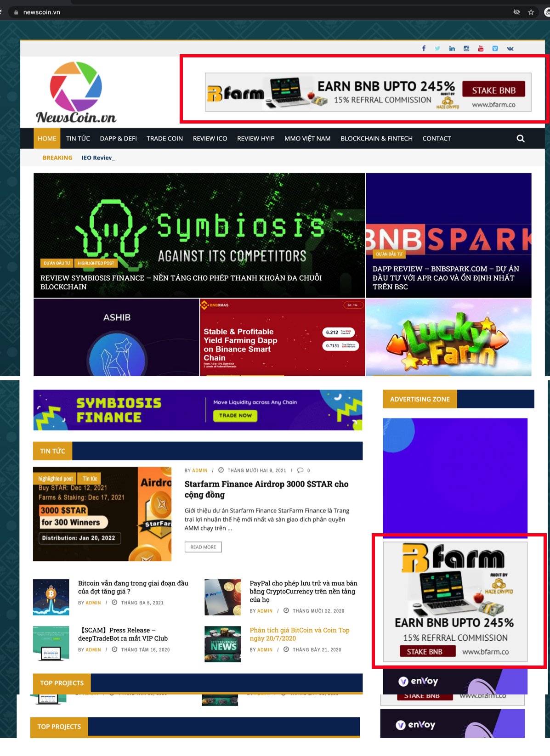Click the crossed-out eye icon in address bar
This screenshot has height=756, width=550.
516,12
